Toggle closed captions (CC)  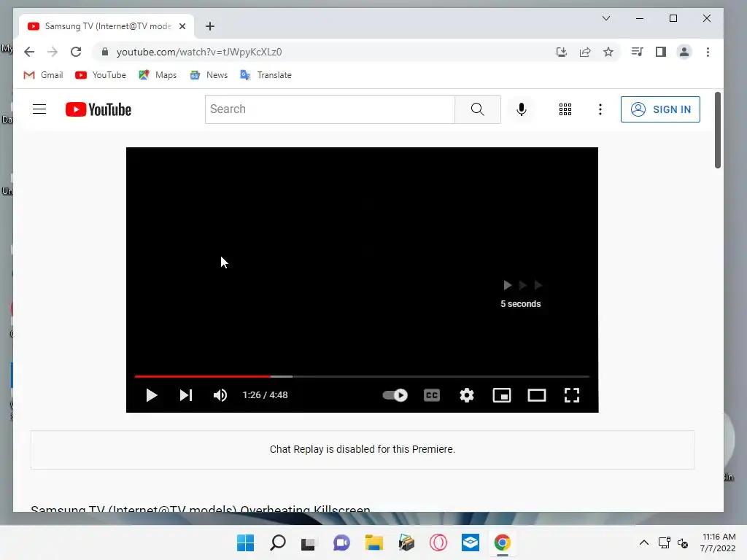(432, 395)
